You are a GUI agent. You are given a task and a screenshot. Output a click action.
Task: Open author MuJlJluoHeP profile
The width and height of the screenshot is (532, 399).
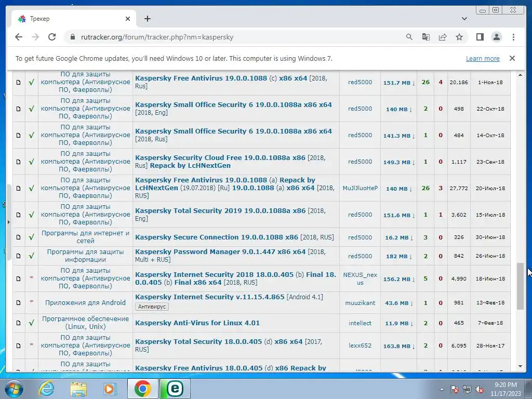pyautogui.click(x=360, y=188)
